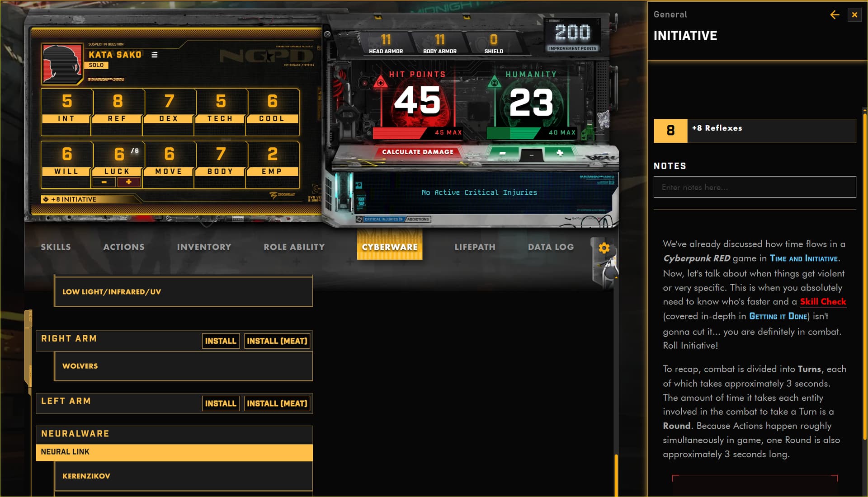Click the LUCK stat label
The image size is (868, 497).
(117, 172)
